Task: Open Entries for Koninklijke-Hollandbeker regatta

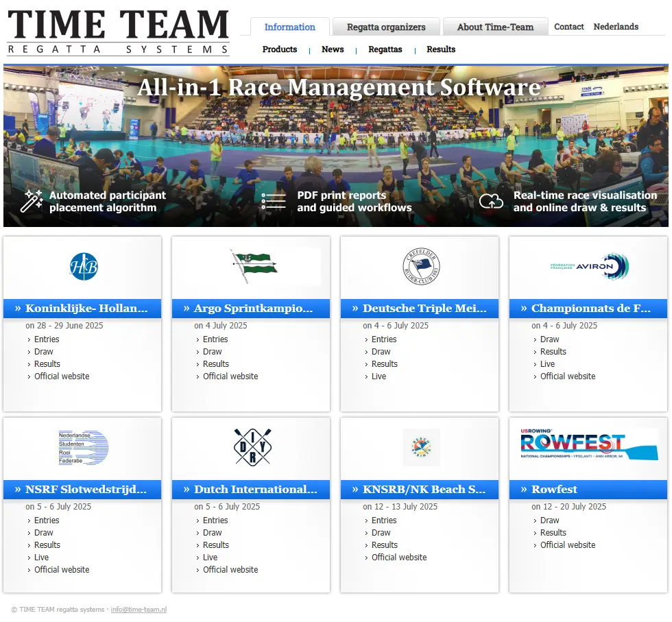Action: [47, 339]
